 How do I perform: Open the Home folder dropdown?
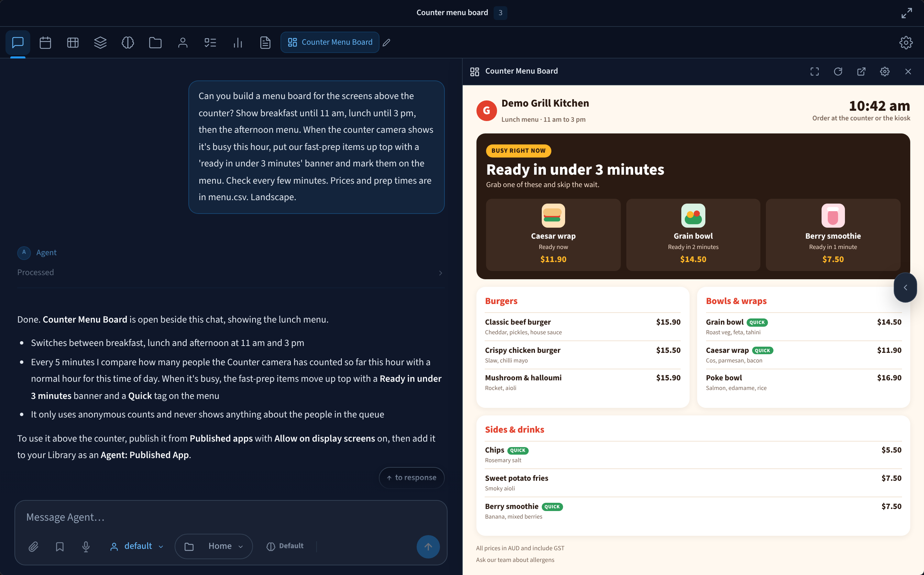click(214, 546)
